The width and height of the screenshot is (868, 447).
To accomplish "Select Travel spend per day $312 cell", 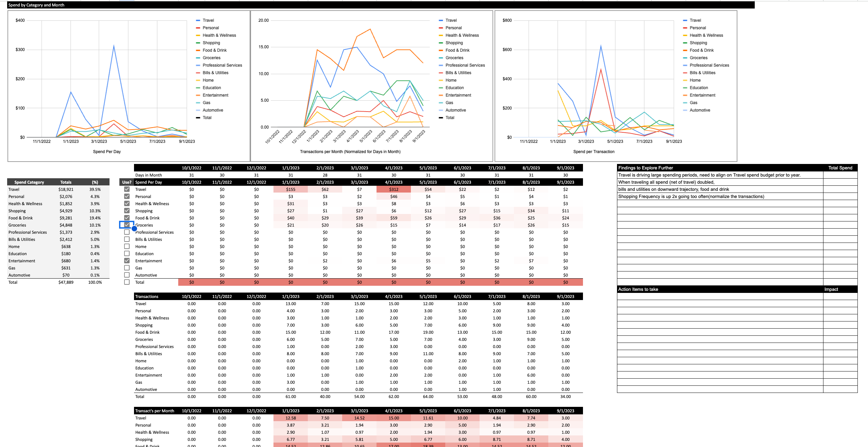I will (x=394, y=189).
